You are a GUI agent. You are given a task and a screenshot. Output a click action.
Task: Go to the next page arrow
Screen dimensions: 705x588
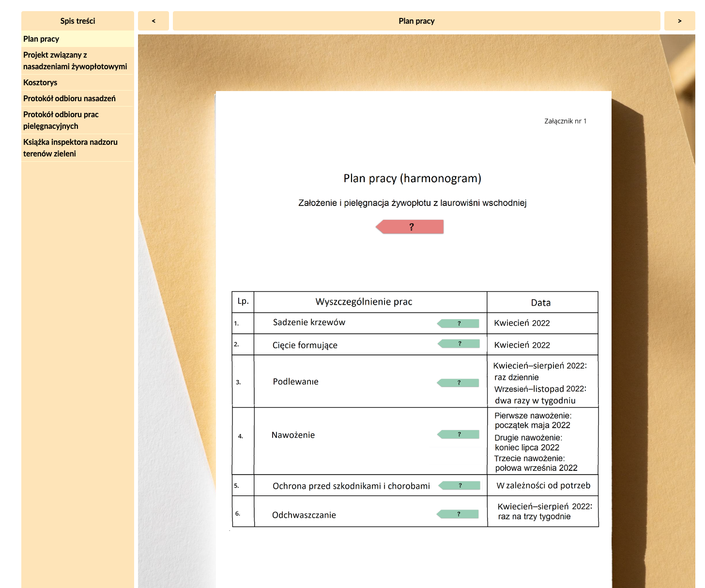coord(679,21)
